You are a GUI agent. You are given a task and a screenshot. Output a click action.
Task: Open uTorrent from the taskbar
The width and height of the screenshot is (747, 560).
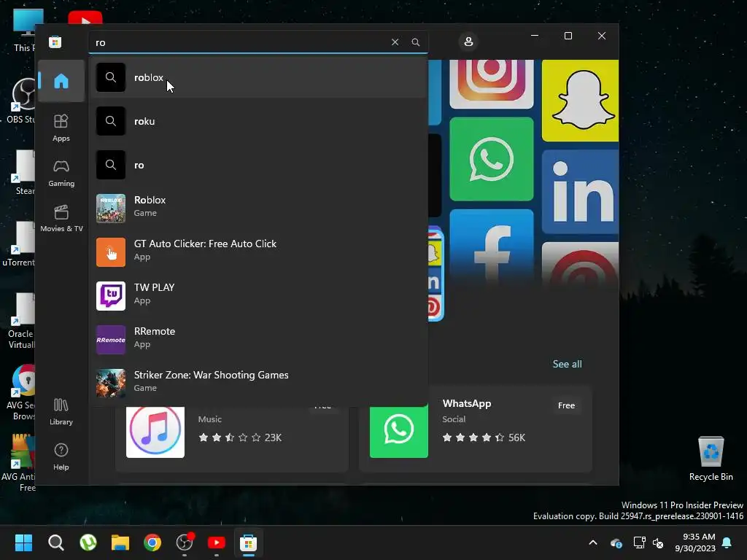(x=88, y=542)
